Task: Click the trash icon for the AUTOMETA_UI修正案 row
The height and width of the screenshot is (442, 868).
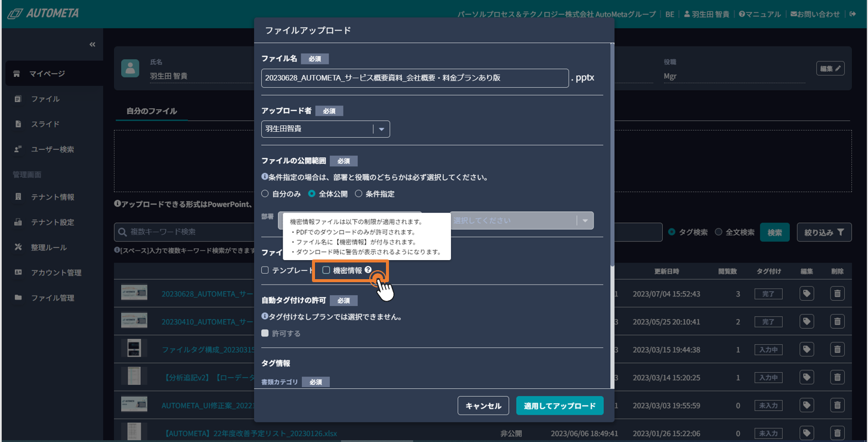Action: point(838,406)
